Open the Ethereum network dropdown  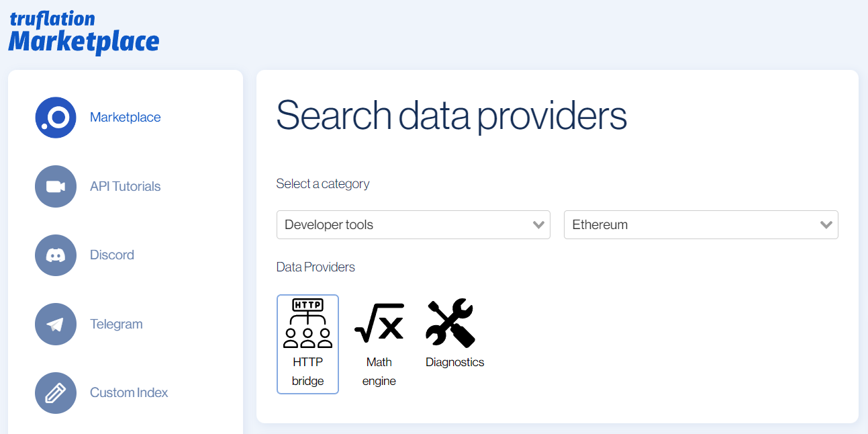pos(701,224)
